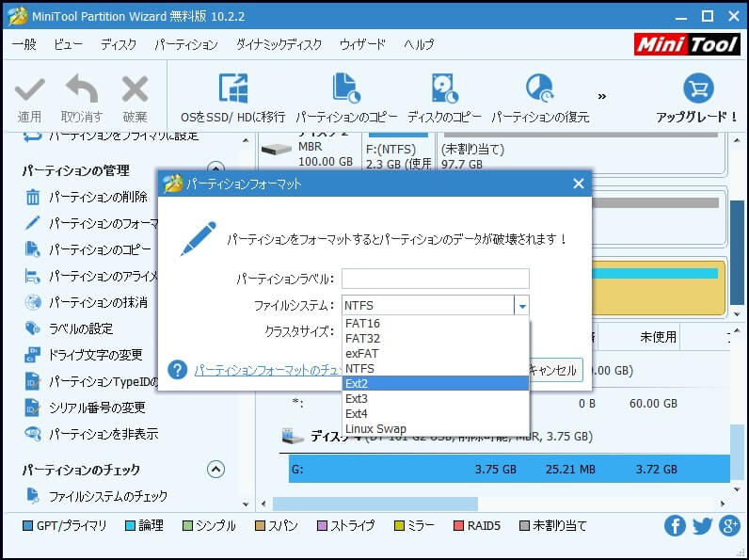Close the Partition Format dialog
749x560 pixels.
point(579,184)
